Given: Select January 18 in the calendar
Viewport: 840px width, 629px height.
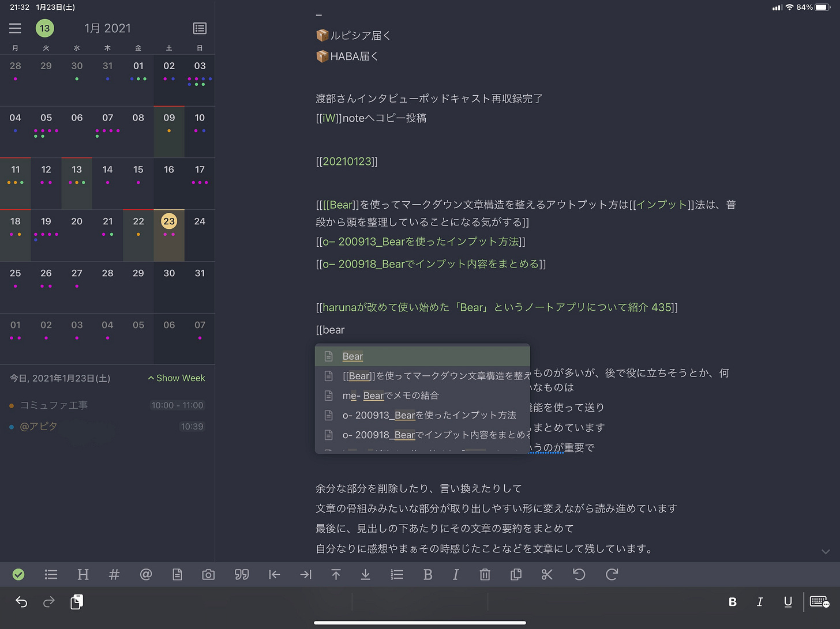Looking at the screenshot, I should (x=16, y=235).
